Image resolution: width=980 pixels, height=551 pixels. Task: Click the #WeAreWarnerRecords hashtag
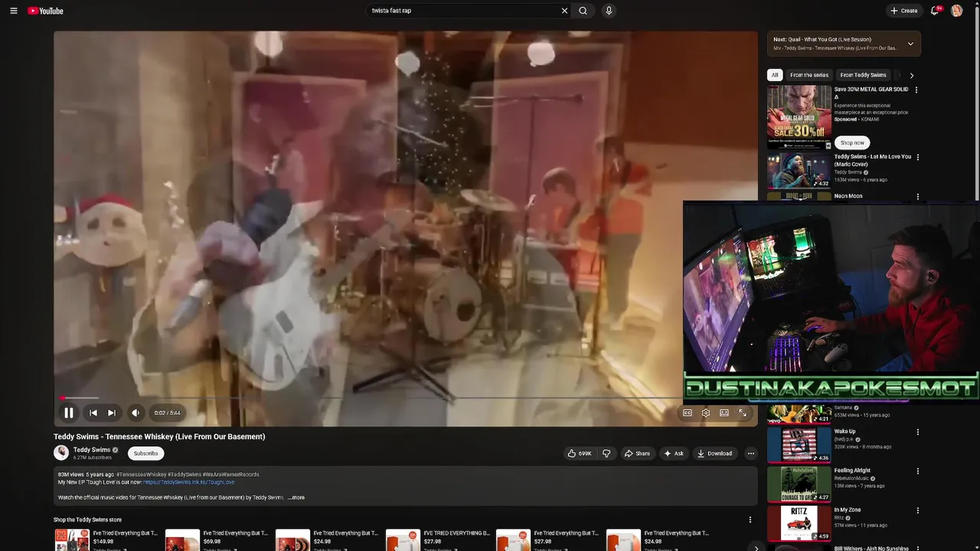pyautogui.click(x=231, y=474)
